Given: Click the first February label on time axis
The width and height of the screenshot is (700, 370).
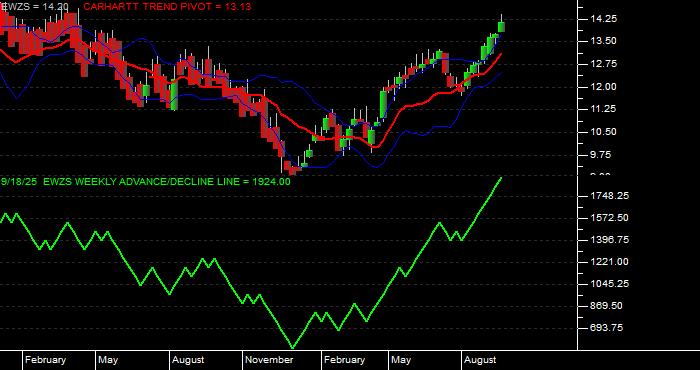Looking at the screenshot, I should coord(46,360).
